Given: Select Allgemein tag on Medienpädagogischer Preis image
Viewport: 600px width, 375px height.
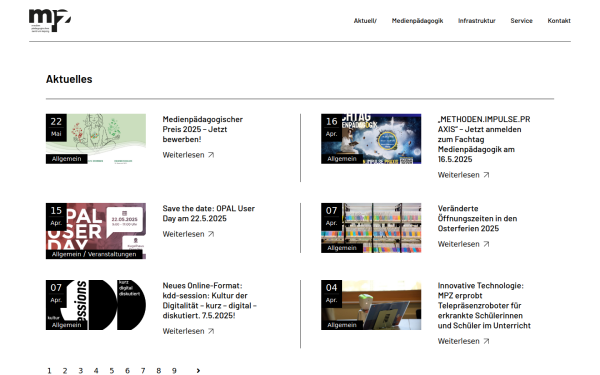Looking at the screenshot, I should pos(67,159).
